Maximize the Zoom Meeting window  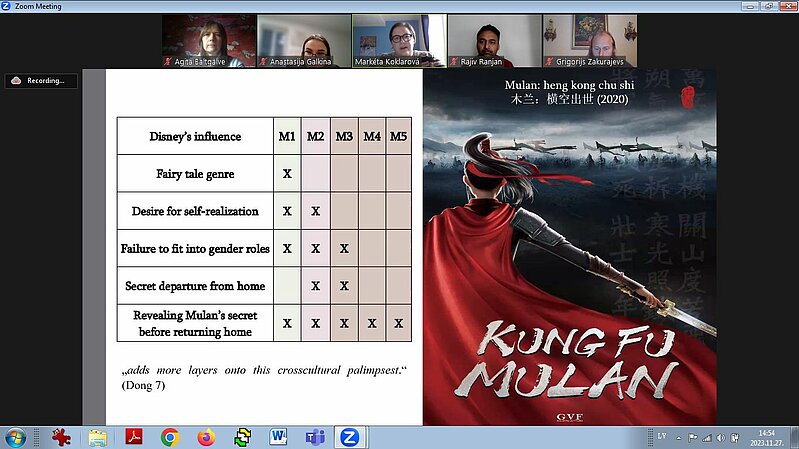pos(768,6)
